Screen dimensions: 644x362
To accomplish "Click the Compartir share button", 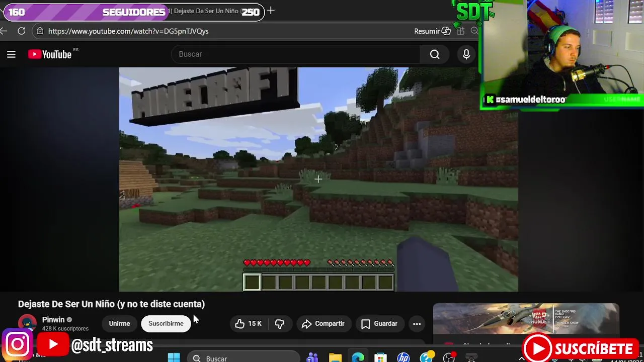I will click(323, 324).
